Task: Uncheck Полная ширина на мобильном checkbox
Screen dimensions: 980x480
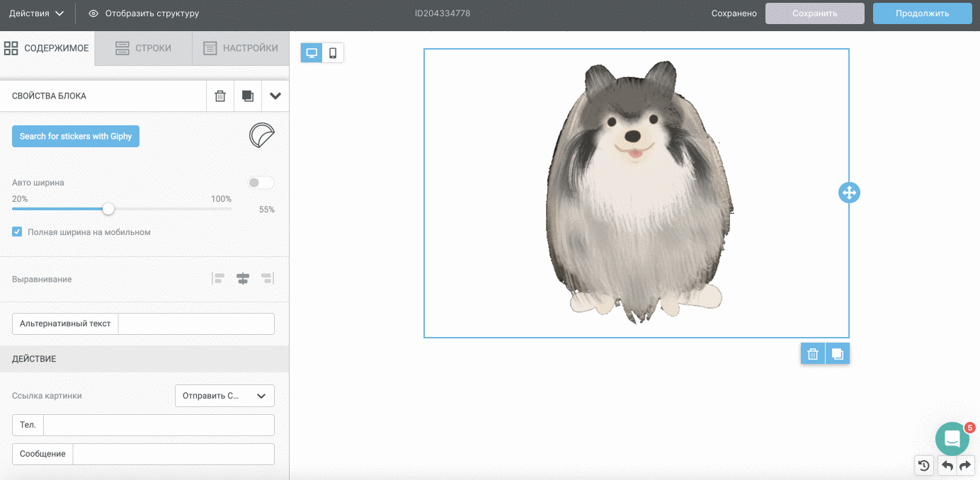Action: (x=17, y=232)
